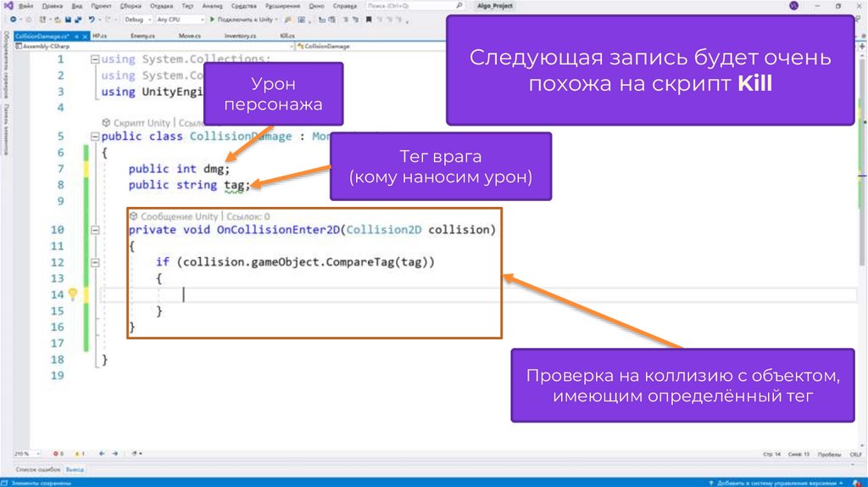Click the lightbulb quick actions icon on line 14
Viewport: 868px width, 487px height.
point(73,294)
